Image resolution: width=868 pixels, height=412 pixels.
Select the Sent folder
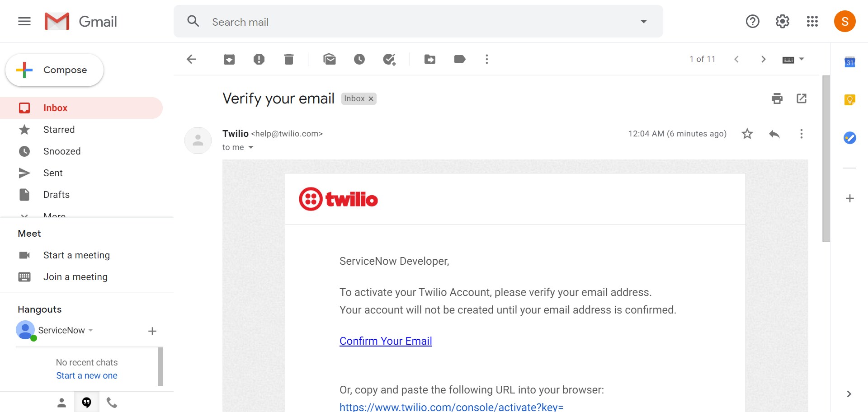[53, 173]
